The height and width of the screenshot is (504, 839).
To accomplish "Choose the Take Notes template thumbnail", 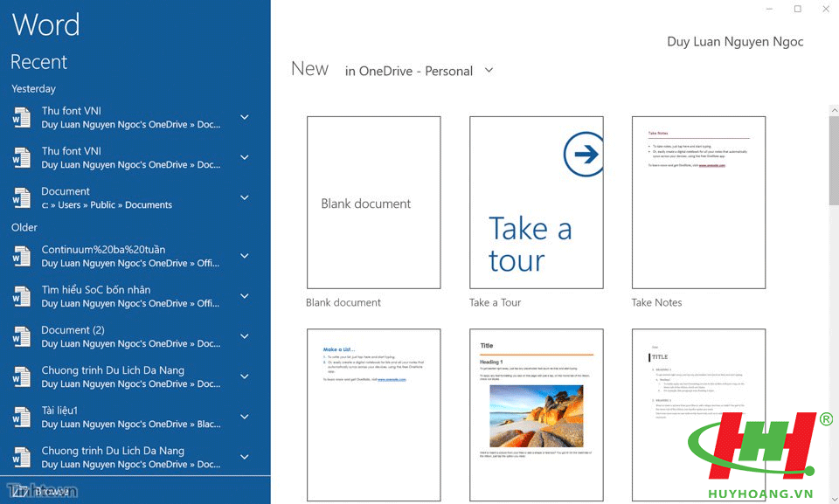I will (x=698, y=203).
